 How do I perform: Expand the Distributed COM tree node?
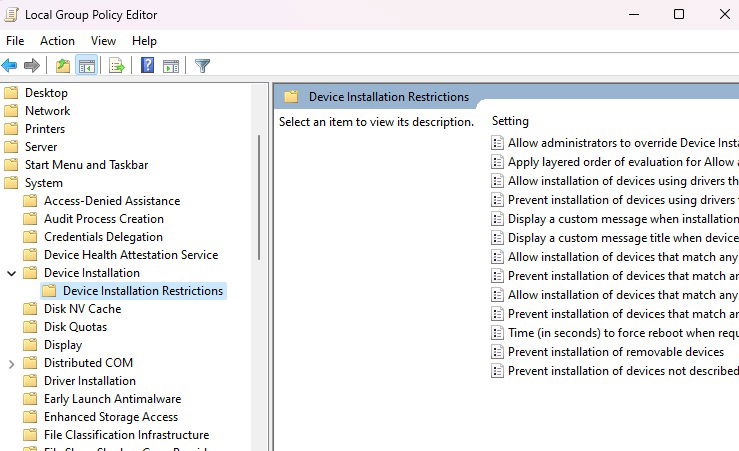pyautogui.click(x=11, y=363)
